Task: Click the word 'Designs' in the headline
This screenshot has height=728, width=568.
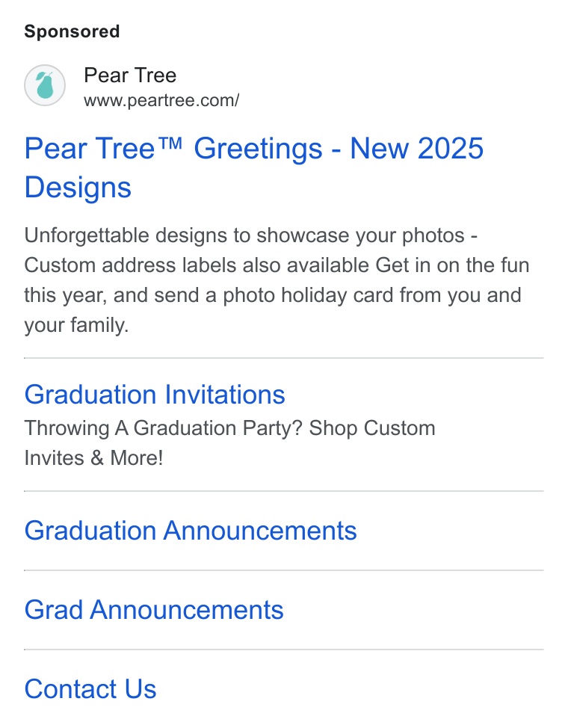Action: [x=78, y=188]
